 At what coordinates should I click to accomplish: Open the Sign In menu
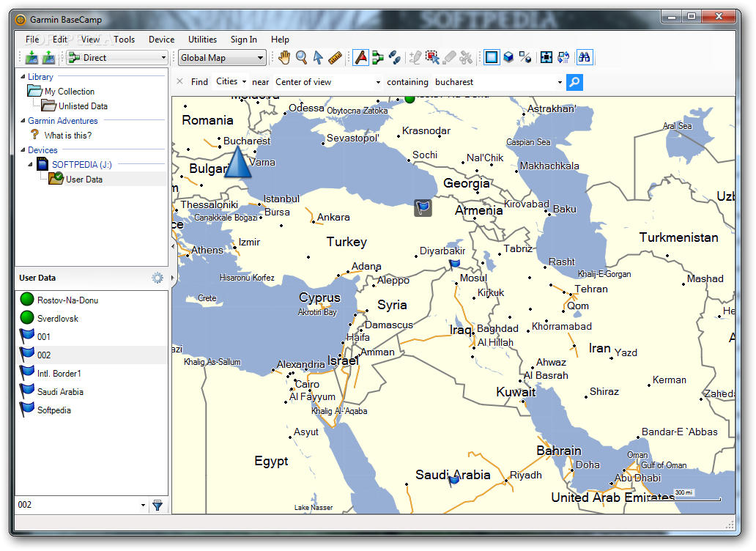click(243, 40)
